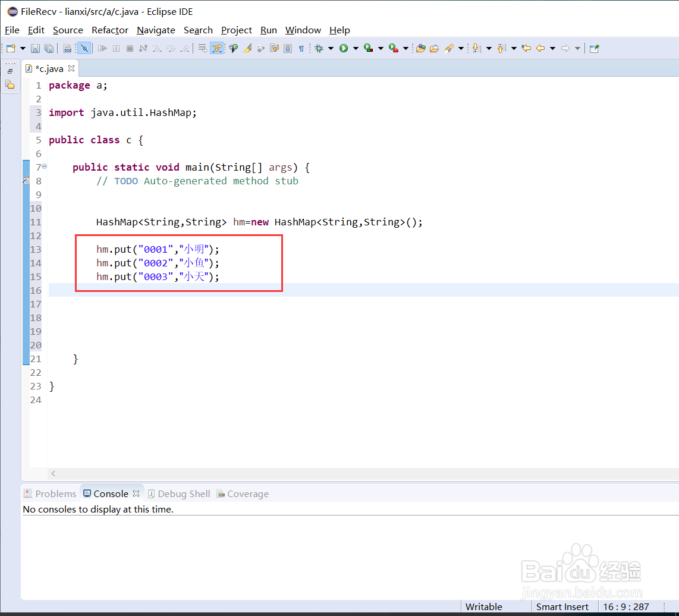The width and height of the screenshot is (679, 616).
Task: Open the Debug configurations dropdown arrow
Action: [331, 49]
